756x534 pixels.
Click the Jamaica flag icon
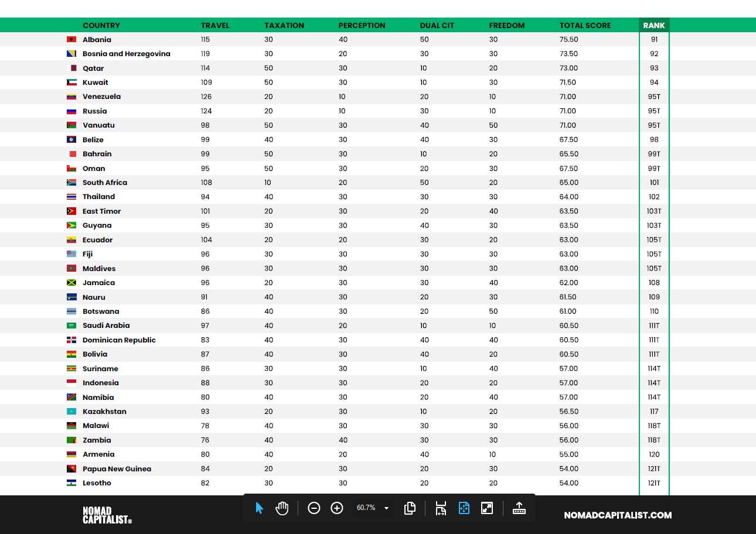tap(71, 283)
